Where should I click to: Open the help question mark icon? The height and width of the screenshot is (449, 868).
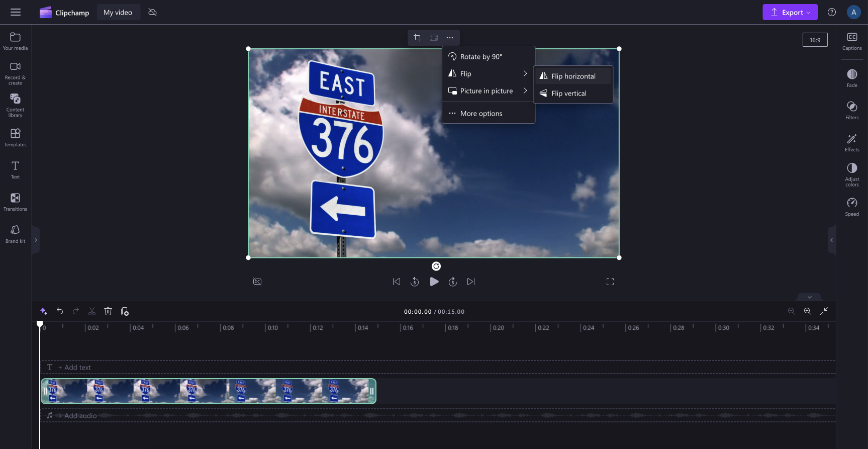[x=832, y=12]
